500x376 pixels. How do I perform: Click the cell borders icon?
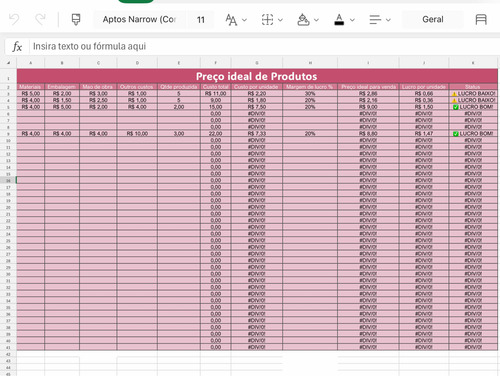tap(267, 20)
